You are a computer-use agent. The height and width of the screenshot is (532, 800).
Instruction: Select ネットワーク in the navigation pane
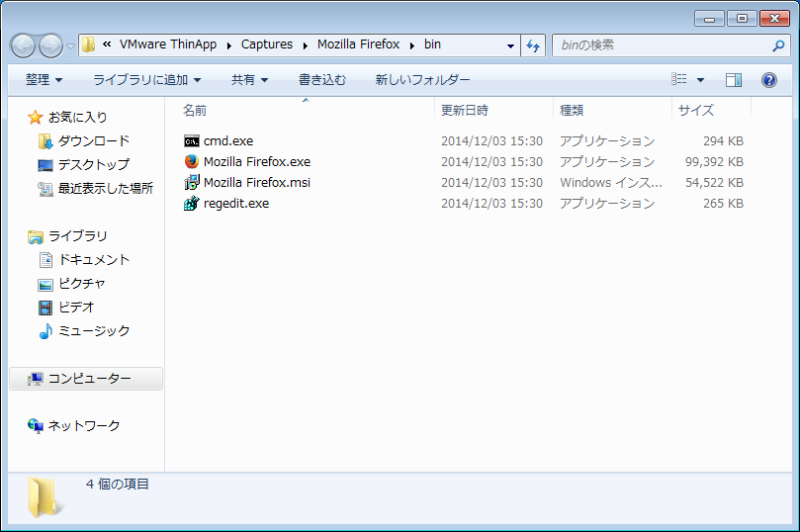tap(84, 426)
